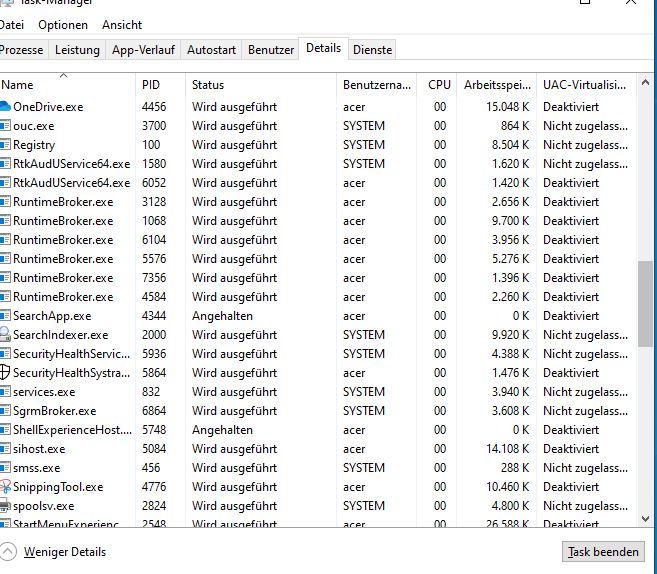Click memory value 3.956 K
657x574 pixels.
click(510, 240)
